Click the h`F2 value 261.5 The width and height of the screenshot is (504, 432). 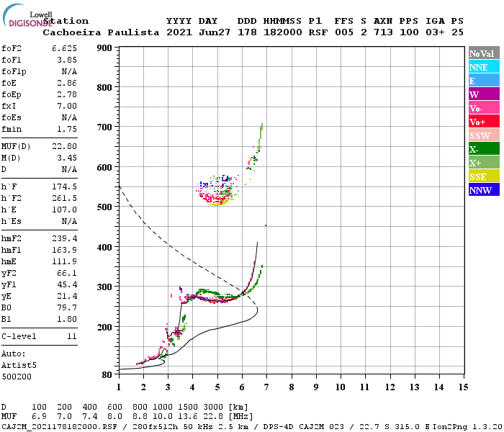[x=64, y=198]
